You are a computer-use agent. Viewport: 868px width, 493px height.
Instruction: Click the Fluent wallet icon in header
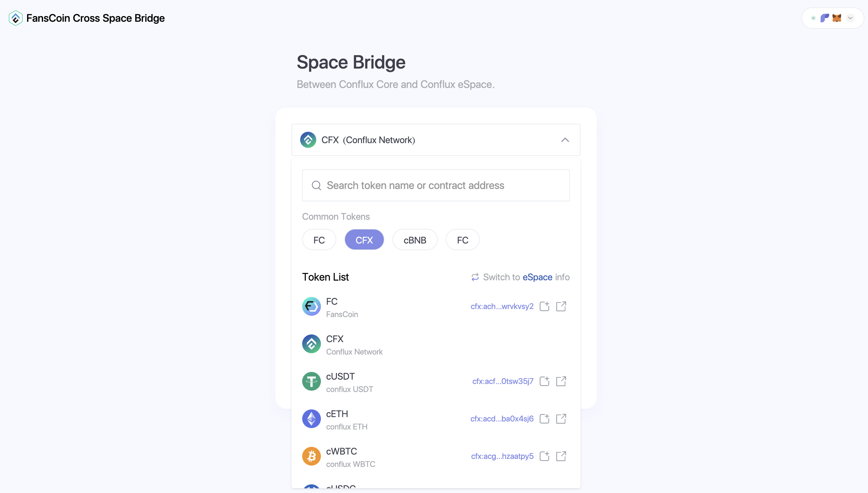(824, 18)
